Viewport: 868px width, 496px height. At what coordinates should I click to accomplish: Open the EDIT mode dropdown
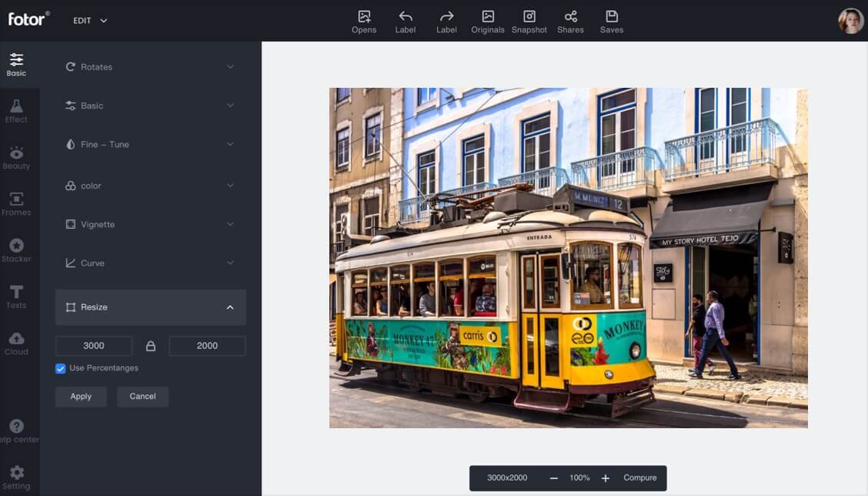pyautogui.click(x=90, y=21)
